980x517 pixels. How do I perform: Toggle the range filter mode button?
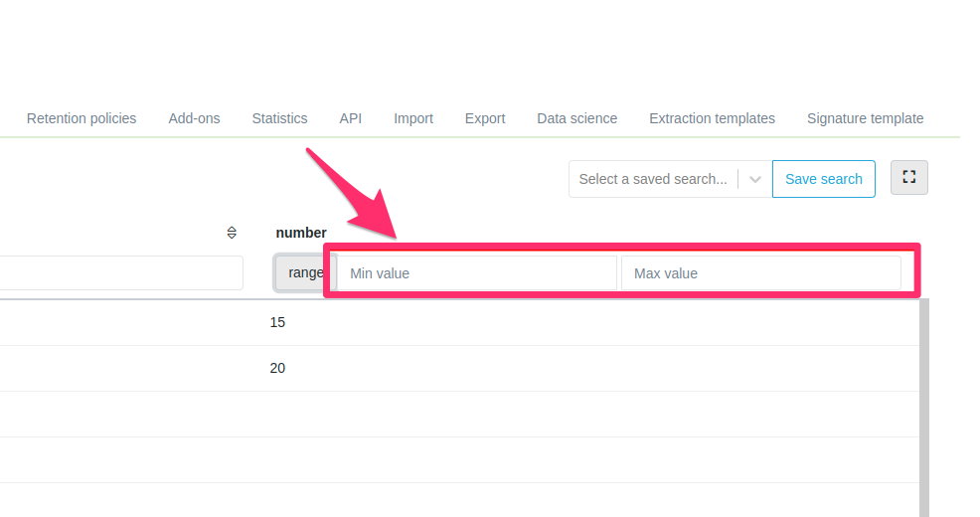pyautogui.click(x=304, y=272)
